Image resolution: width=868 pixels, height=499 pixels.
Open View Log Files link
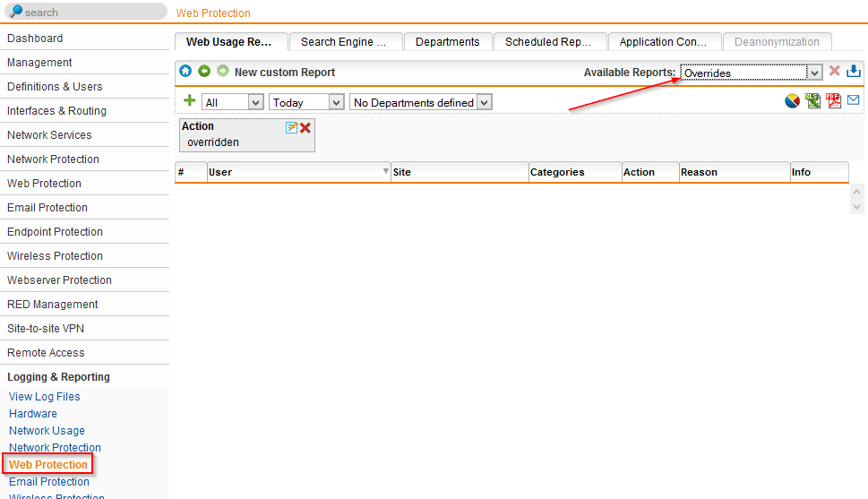coord(45,397)
